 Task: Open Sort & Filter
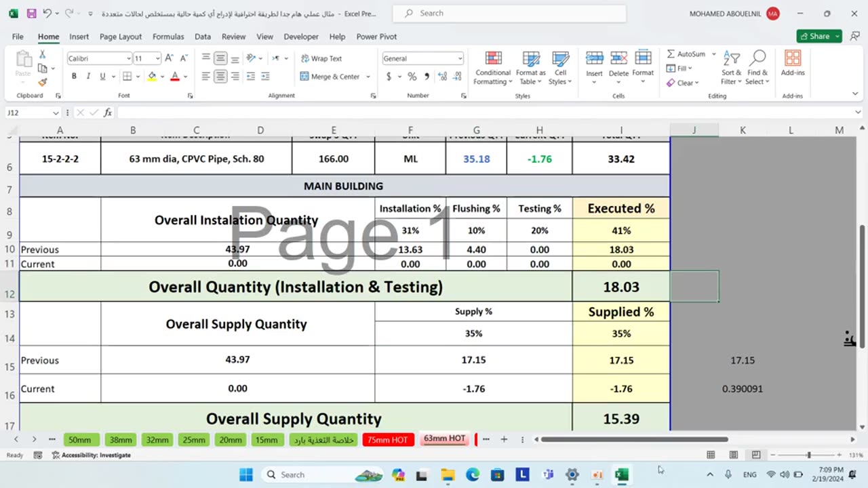732,68
